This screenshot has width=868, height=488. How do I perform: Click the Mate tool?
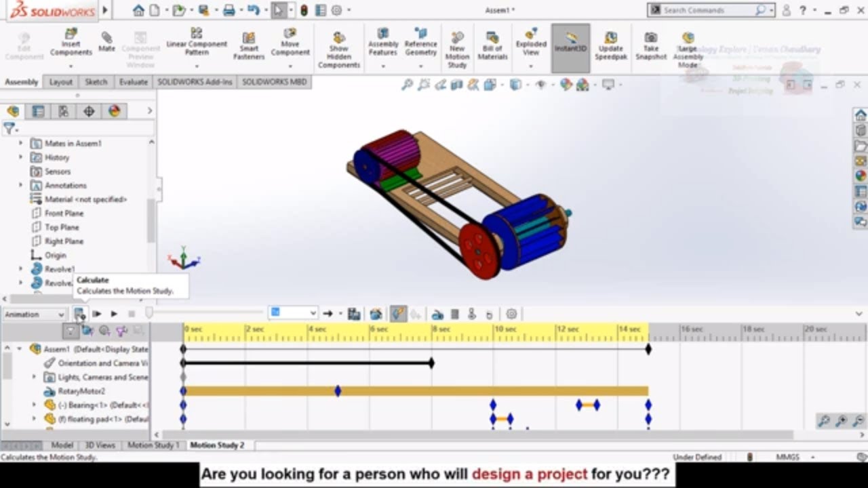[x=106, y=42]
